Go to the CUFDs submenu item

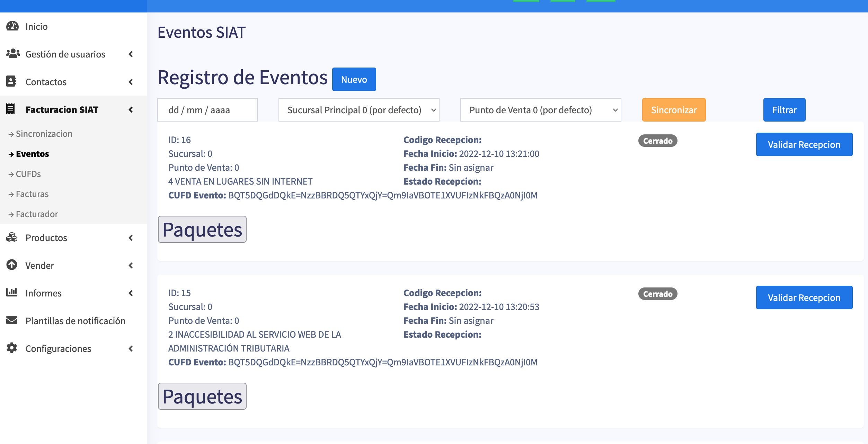pos(28,174)
